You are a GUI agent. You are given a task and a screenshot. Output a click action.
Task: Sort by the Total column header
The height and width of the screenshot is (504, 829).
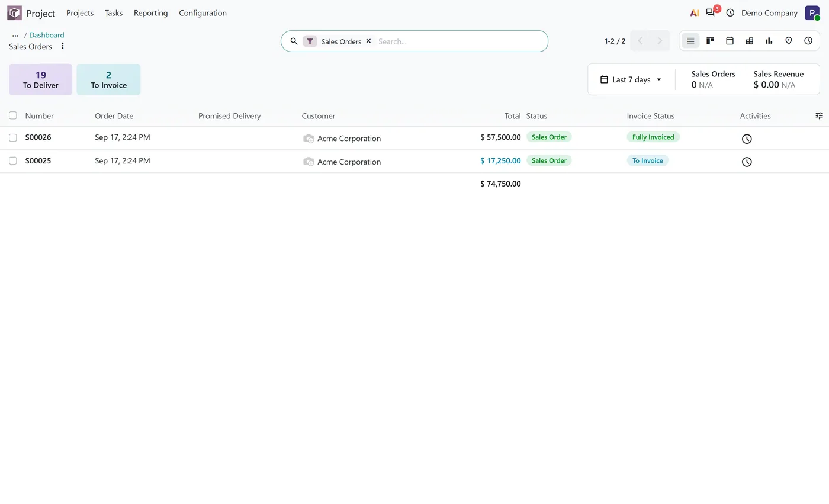click(x=512, y=116)
